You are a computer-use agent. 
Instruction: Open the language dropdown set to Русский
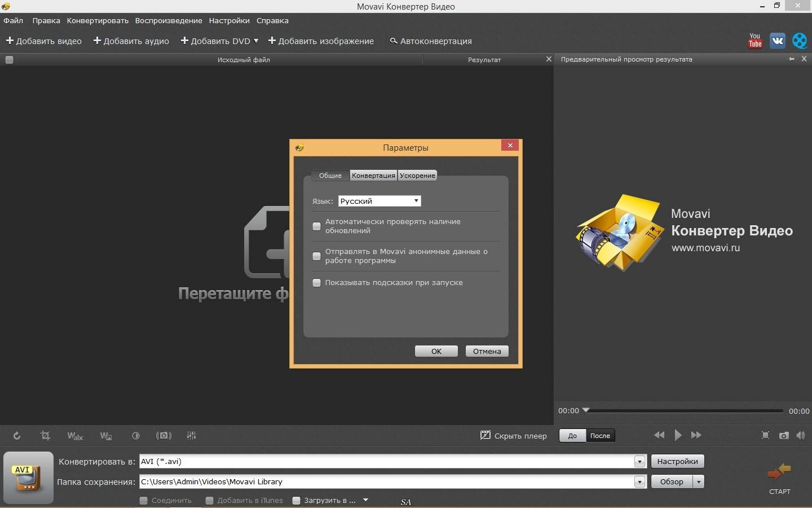point(379,201)
